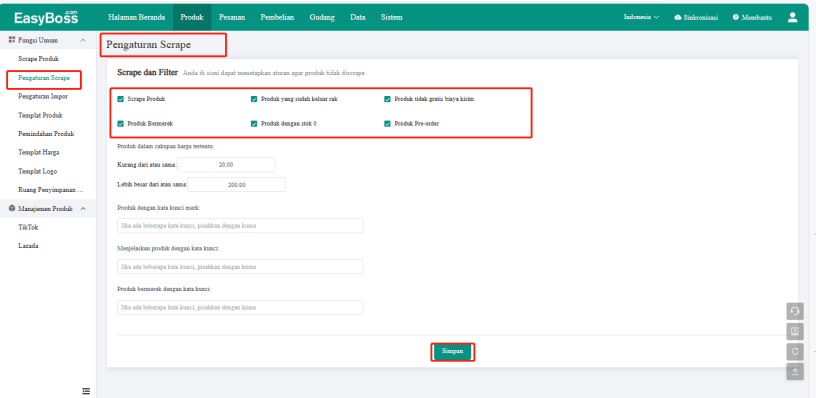816x398 pixels.
Task: Open customer support headset floating button
Action: tap(795, 311)
